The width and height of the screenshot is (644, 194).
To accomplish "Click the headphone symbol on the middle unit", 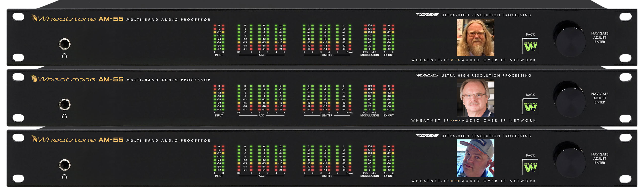I will 64,116.
